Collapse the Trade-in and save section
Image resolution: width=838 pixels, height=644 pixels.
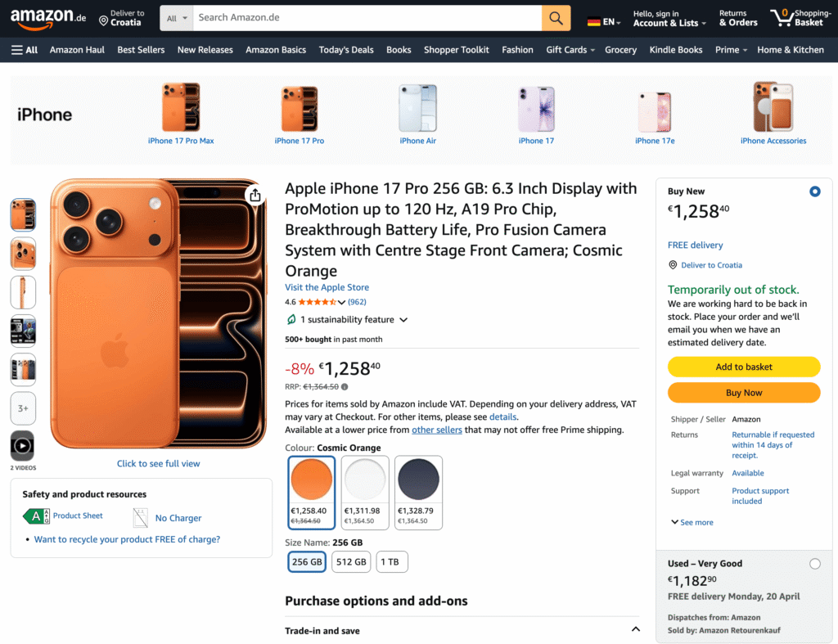click(x=636, y=629)
